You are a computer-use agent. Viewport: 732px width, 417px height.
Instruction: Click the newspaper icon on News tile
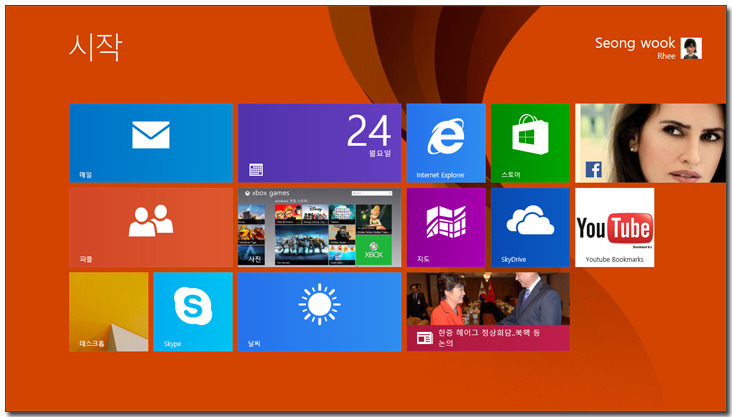[424, 338]
